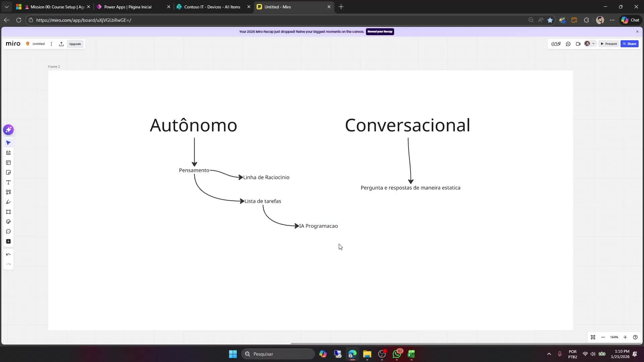Switch to the Contoso IT Devices tab
644x362 pixels.
tap(211, 7)
